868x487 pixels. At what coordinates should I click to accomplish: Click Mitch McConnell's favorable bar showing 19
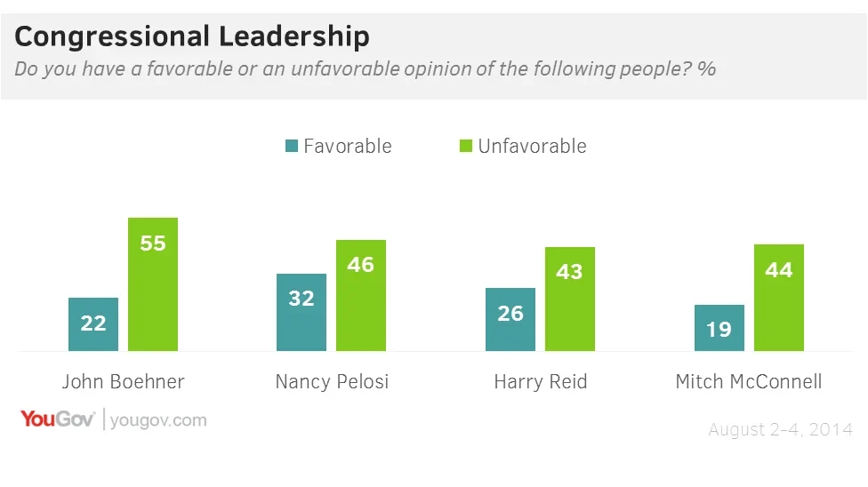coord(719,328)
